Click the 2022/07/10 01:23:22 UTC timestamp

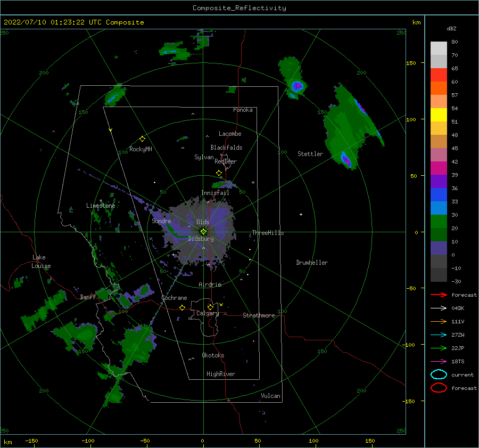[x=53, y=22]
